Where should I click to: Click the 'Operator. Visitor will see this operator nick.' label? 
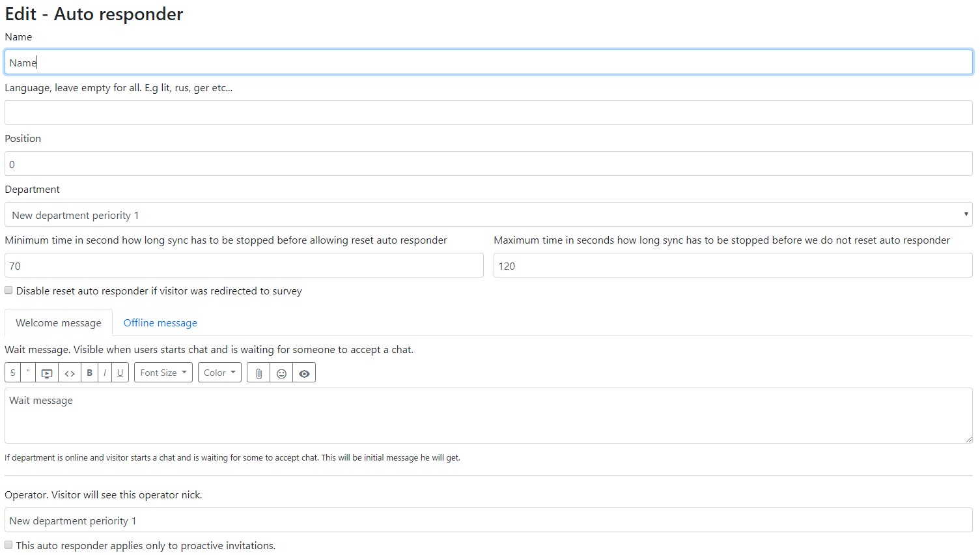(104, 495)
